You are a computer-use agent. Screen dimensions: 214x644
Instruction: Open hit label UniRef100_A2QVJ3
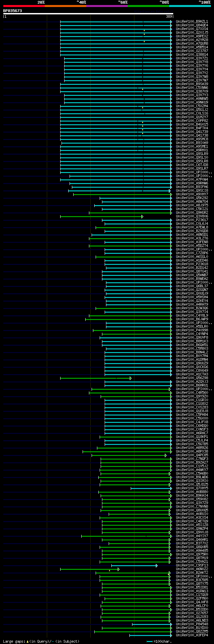192,382
